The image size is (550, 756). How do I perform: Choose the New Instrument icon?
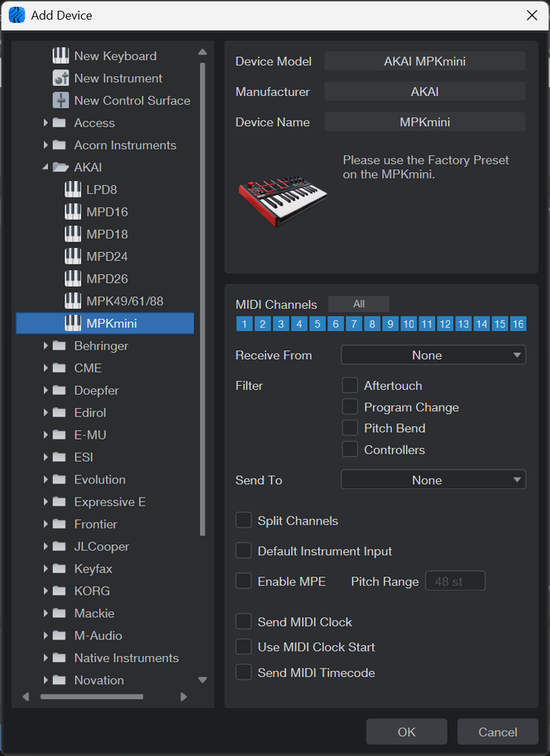pyautogui.click(x=61, y=78)
